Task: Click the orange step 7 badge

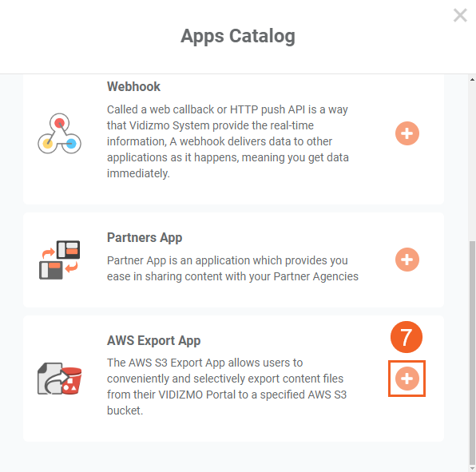Action: 407,337
